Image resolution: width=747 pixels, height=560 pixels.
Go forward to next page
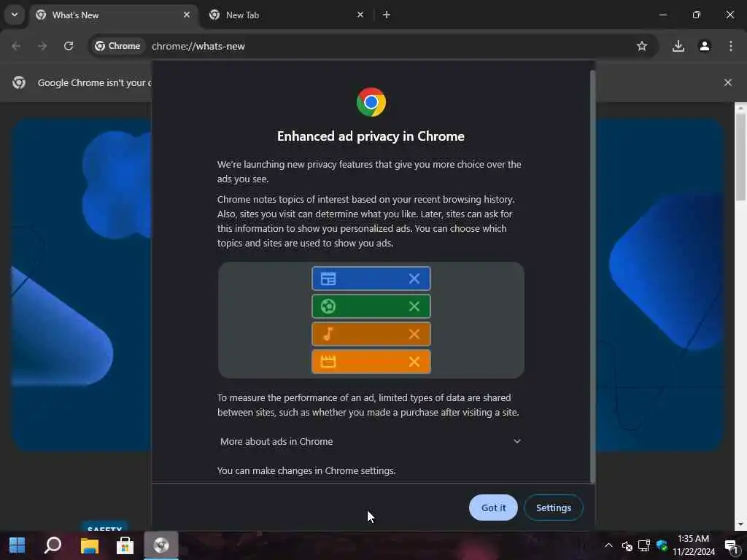42,46
